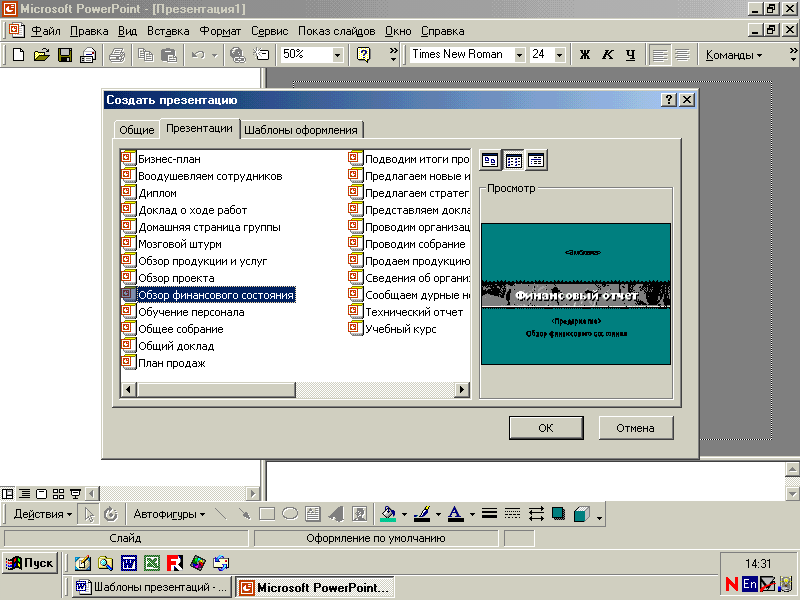Click the Paste clipboard icon
The height and width of the screenshot is (600, 800).
169,54
